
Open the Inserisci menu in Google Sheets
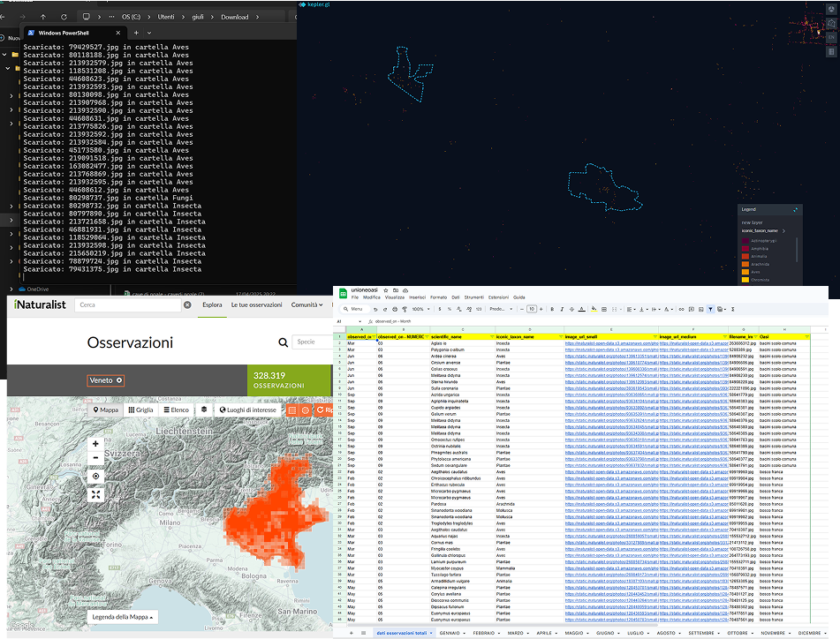pyautogui.click(x=417, y=297)
